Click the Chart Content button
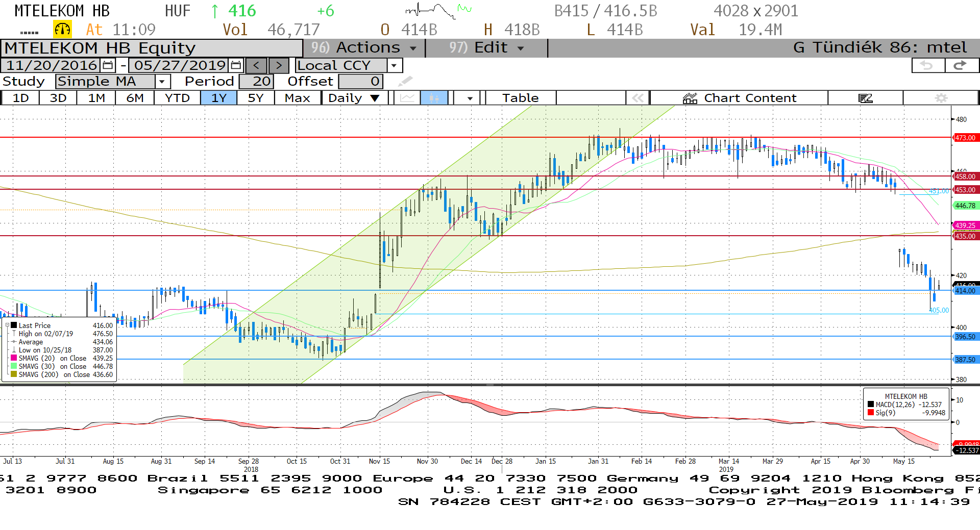 pos(739,98)
